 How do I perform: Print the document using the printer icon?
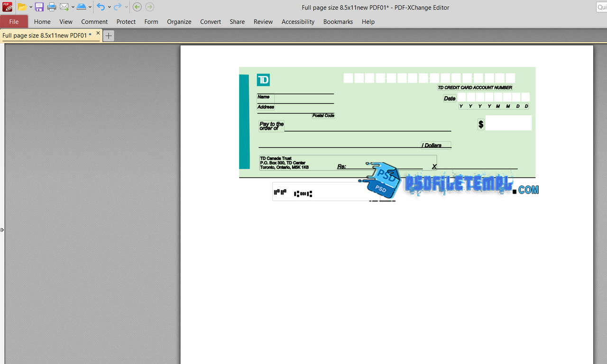[52, 7]
